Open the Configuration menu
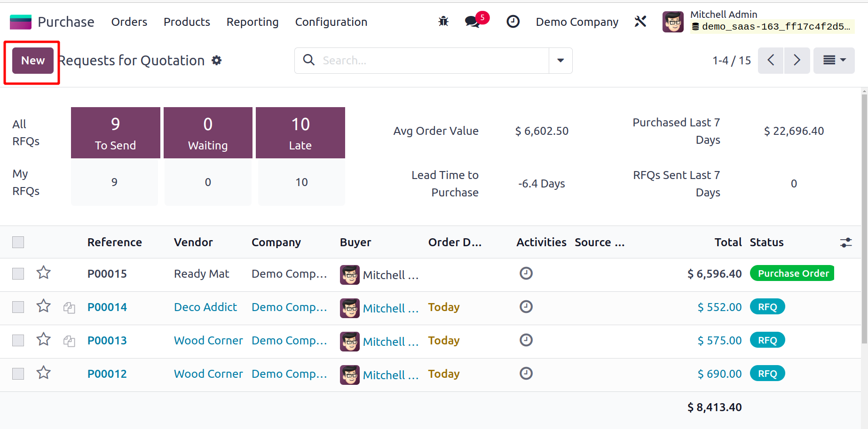 [x=331, y=22]
